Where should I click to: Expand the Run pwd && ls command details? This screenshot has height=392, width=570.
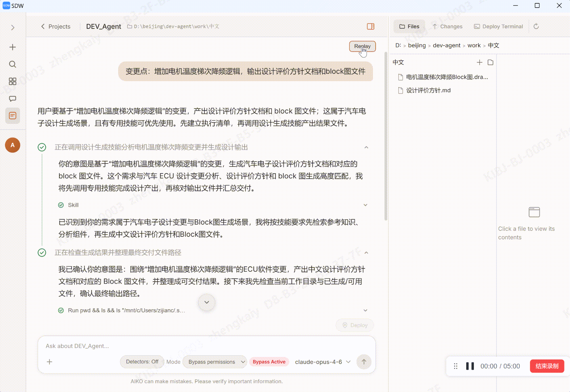[365, 311]
